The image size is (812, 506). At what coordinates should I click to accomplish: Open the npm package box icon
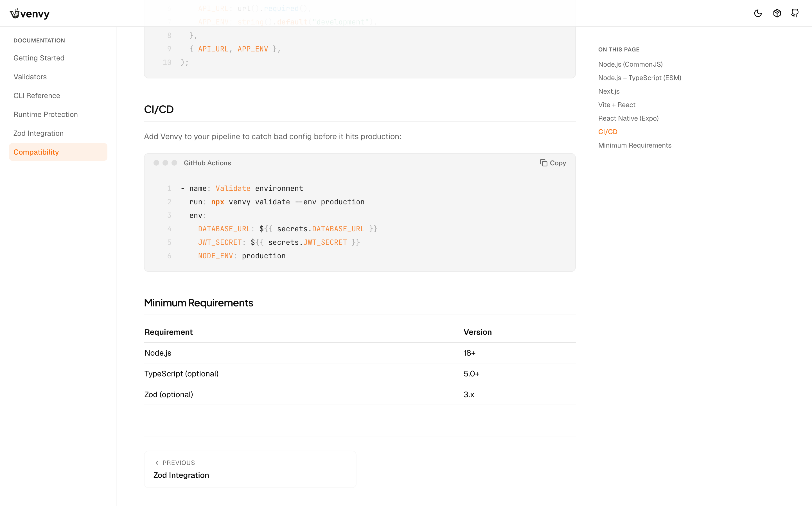777,13
